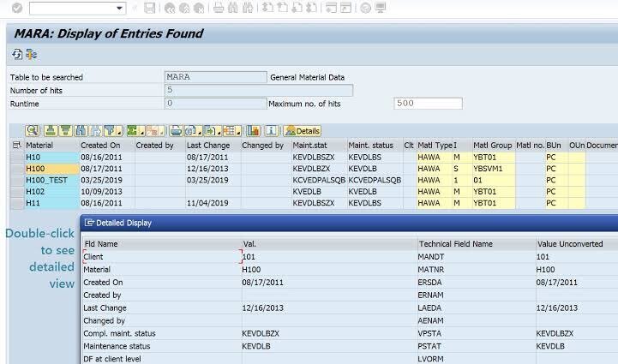The image size is (618, 364).
Task: Expand the Set Filter dropdown arrow
Action: (x=118, y=133)
